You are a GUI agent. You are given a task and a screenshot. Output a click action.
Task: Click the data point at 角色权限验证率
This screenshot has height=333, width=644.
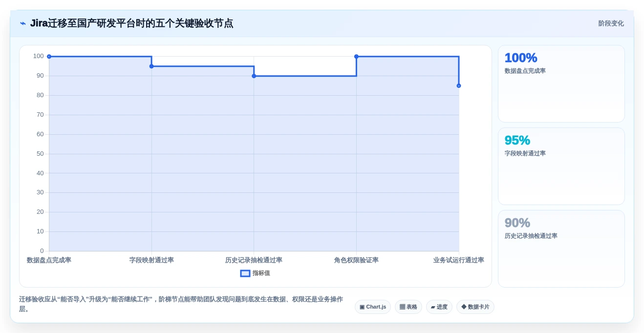[x=356, y=57]
